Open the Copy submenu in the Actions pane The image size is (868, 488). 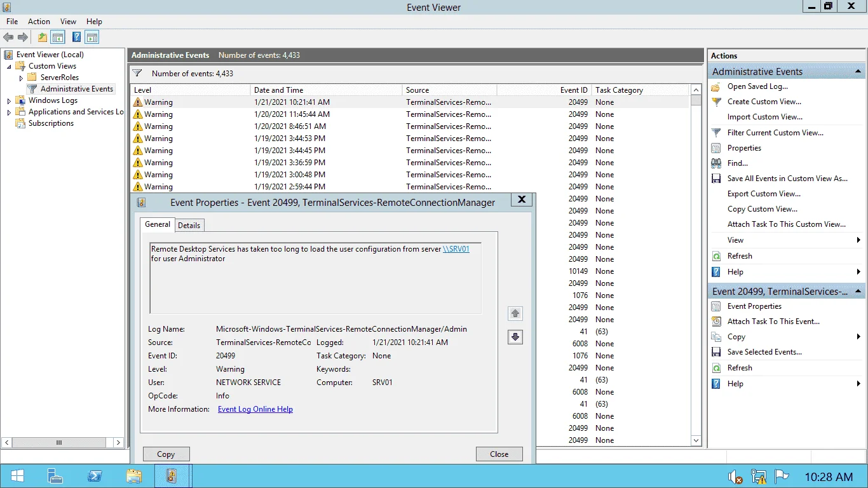pos(787,337)
